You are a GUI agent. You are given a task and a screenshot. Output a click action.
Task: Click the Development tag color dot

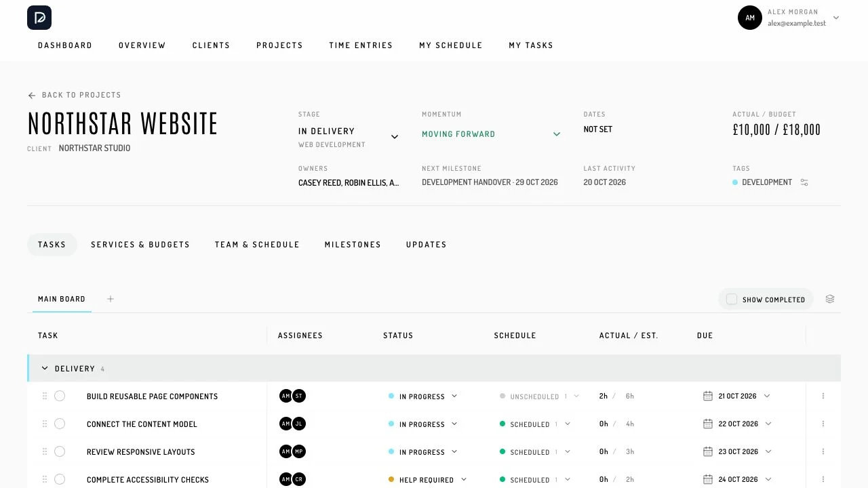735,182
